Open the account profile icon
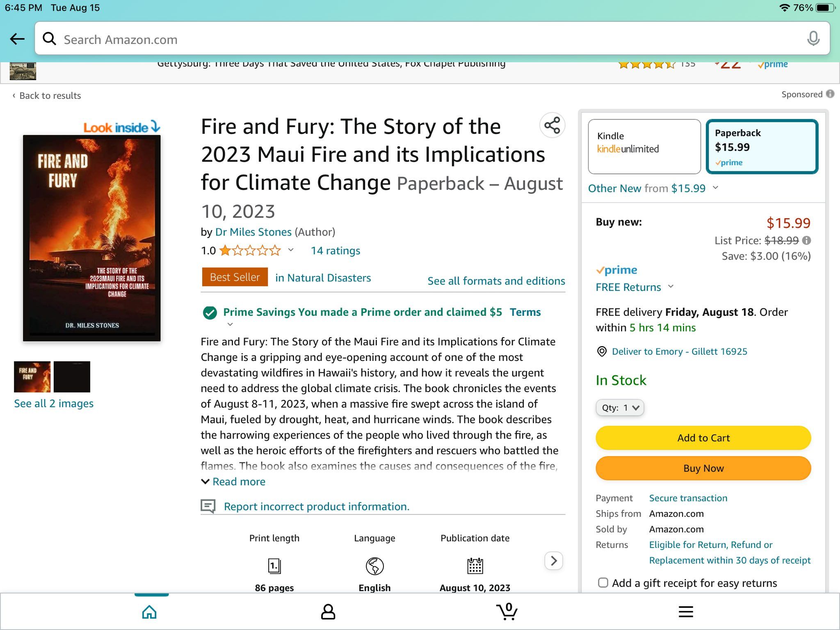840x630 pixels. pos(328,612)
